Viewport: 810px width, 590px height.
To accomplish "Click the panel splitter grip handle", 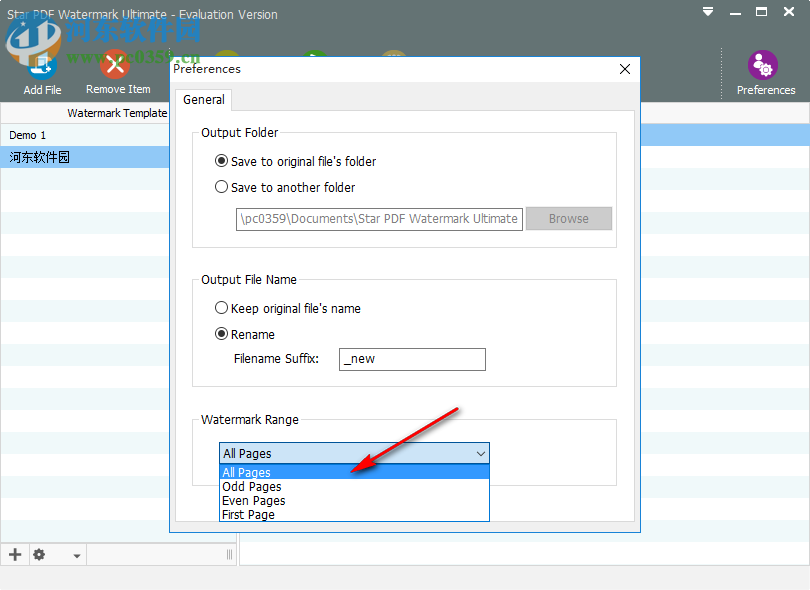I will coord(229,555).
